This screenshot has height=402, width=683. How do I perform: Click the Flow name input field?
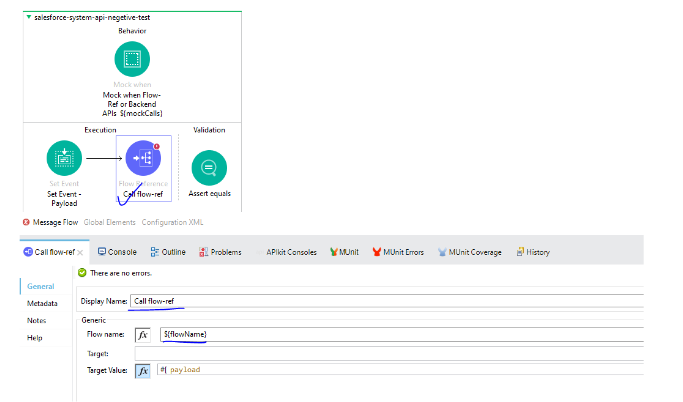click(x=402, y=334)
